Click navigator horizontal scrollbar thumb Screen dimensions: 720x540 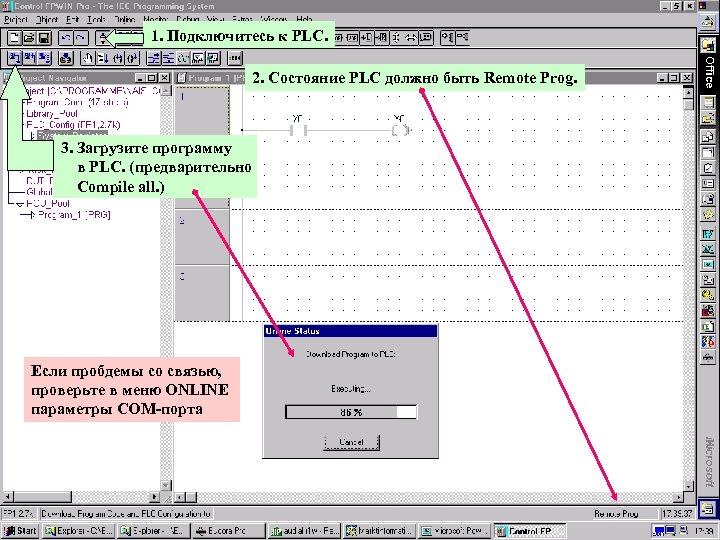[42, 497]
